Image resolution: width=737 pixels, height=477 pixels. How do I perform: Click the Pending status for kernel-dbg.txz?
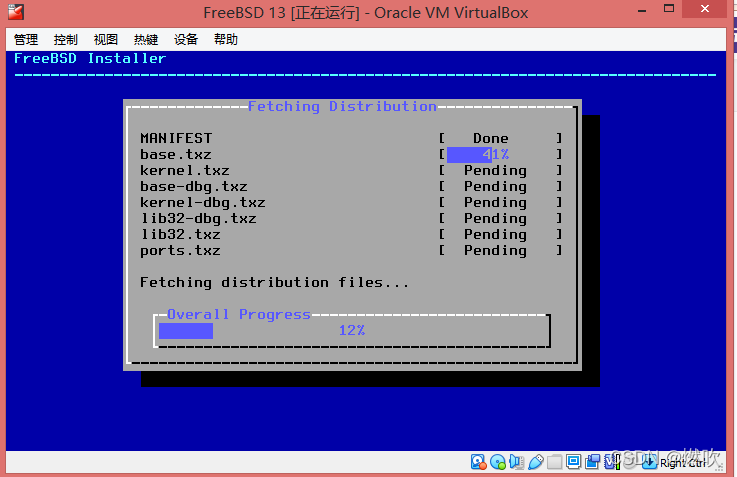click(x=495, y=203)
